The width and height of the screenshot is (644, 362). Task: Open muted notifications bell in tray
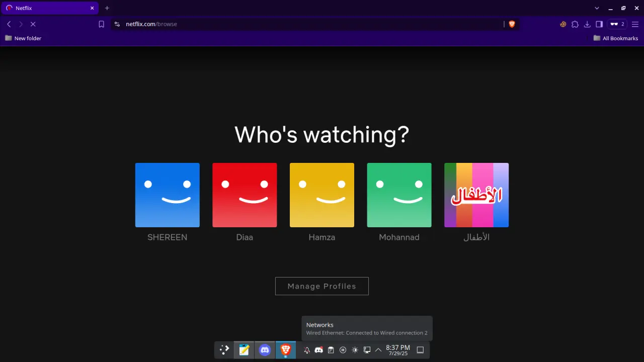(307, 350)
